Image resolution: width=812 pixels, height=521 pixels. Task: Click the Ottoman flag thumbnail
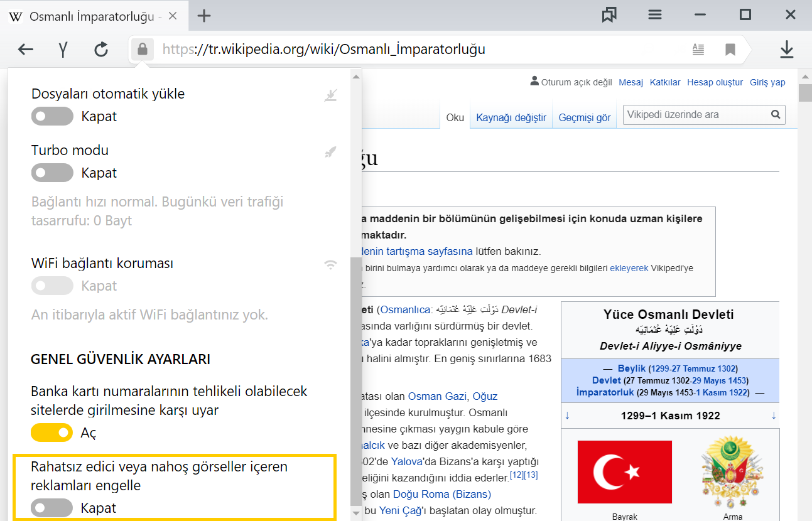[x=624, y=472]
